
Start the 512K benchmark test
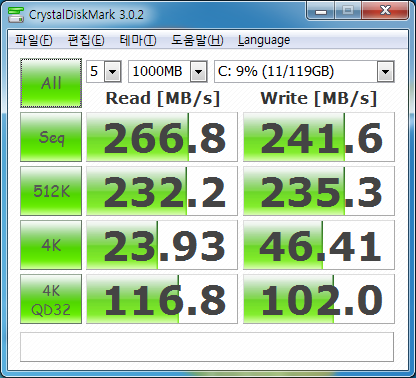(51, 191)
